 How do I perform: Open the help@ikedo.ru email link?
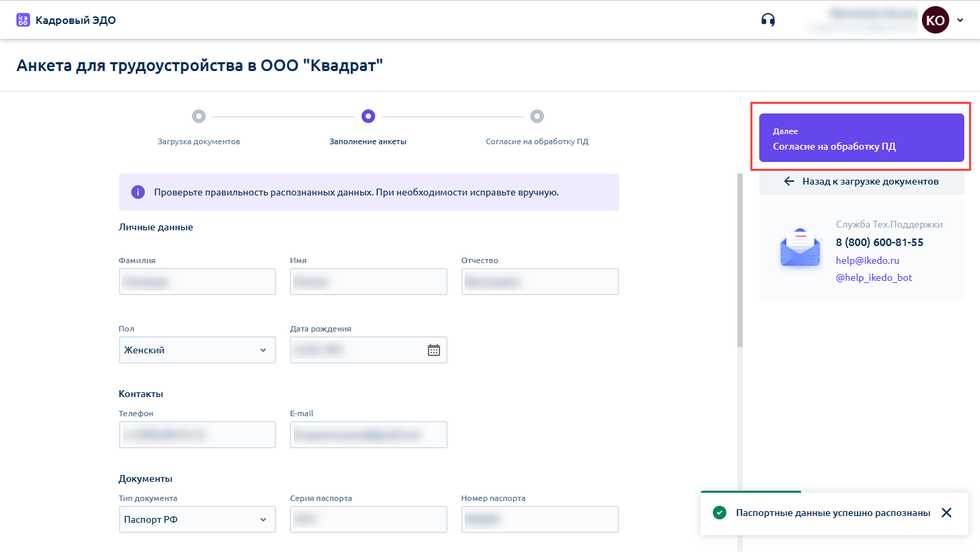867,260
